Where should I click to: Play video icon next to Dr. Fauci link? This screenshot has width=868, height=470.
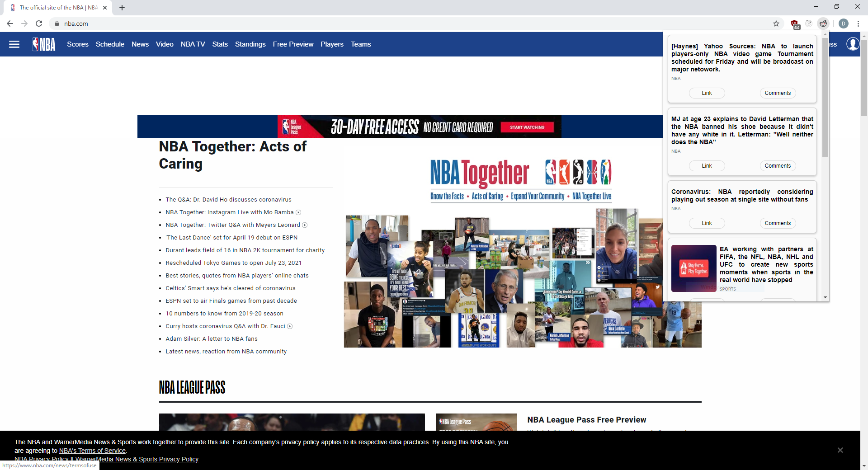point(290,326)
